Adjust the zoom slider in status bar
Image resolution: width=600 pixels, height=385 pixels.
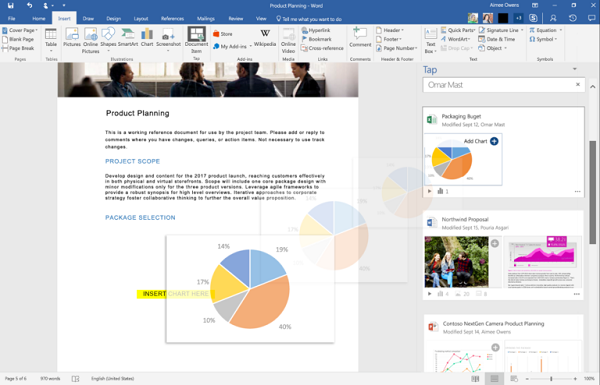tap(551, 378)
